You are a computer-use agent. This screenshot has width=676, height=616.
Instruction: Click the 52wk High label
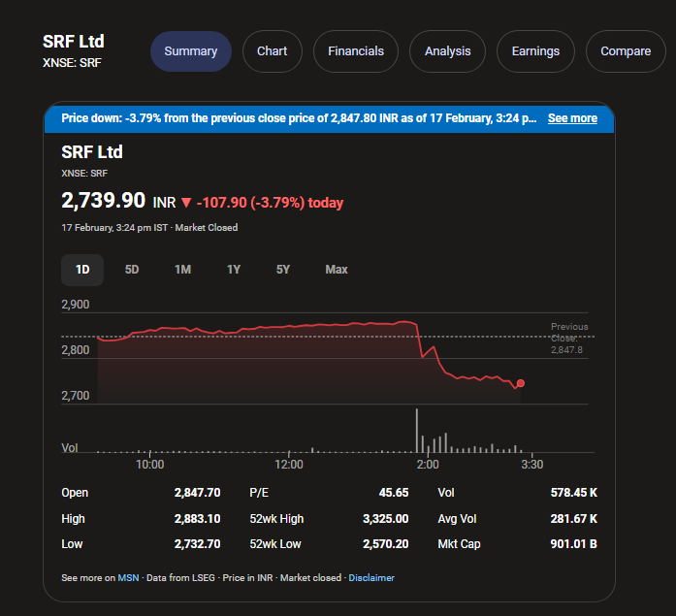pos(276,519)
